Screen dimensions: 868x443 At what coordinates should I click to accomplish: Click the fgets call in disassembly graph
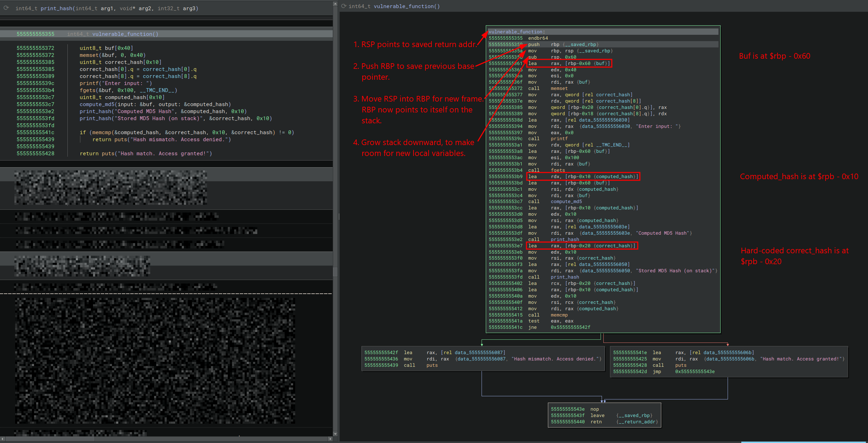[x=558, y=170]
